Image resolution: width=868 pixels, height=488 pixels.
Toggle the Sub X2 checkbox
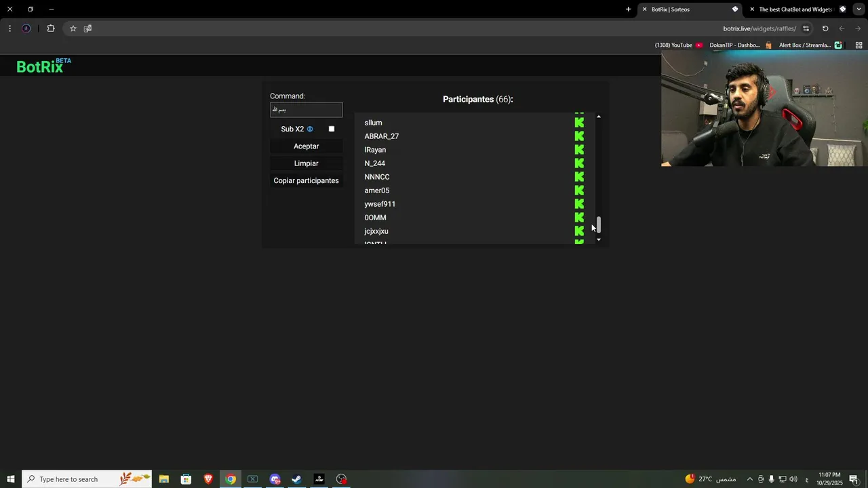[332, 129]
